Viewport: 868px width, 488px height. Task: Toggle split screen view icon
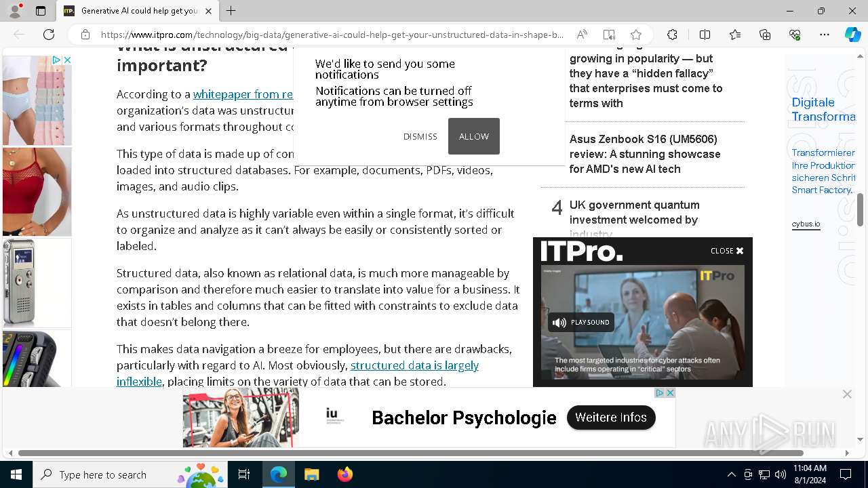(x=705, y=35)
